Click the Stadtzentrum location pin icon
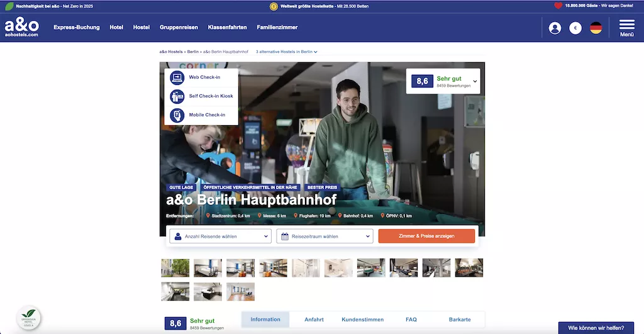 208,216
